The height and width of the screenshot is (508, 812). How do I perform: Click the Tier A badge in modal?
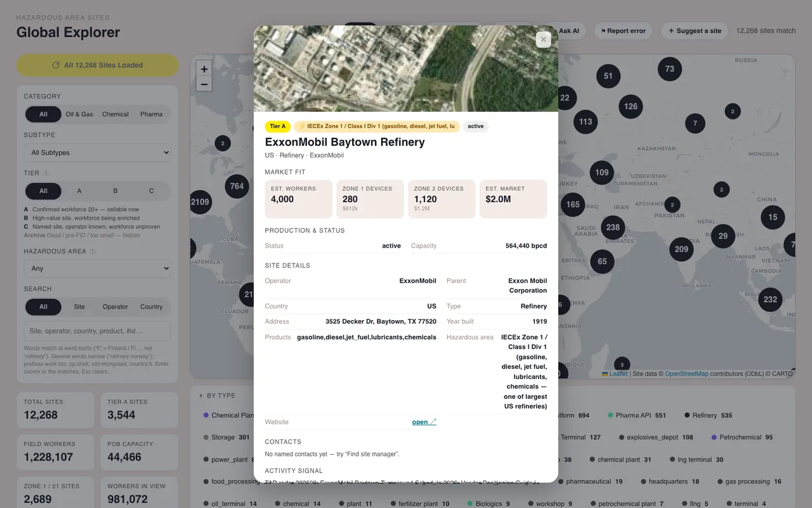[x=278, y=126]
